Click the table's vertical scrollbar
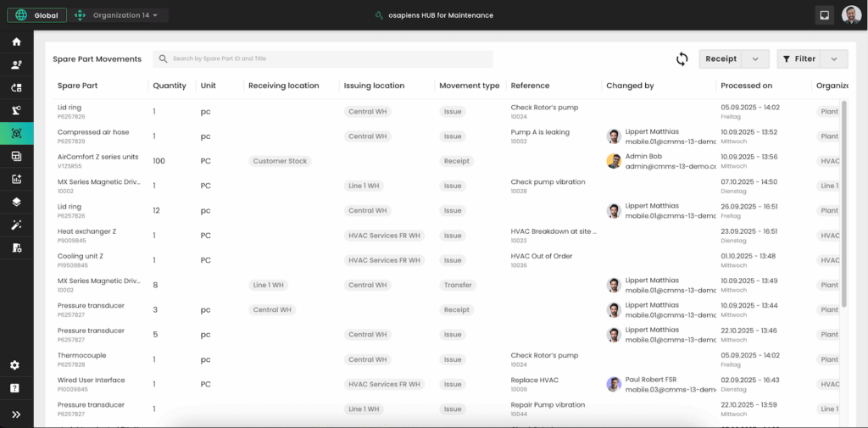 coord(843,203)
